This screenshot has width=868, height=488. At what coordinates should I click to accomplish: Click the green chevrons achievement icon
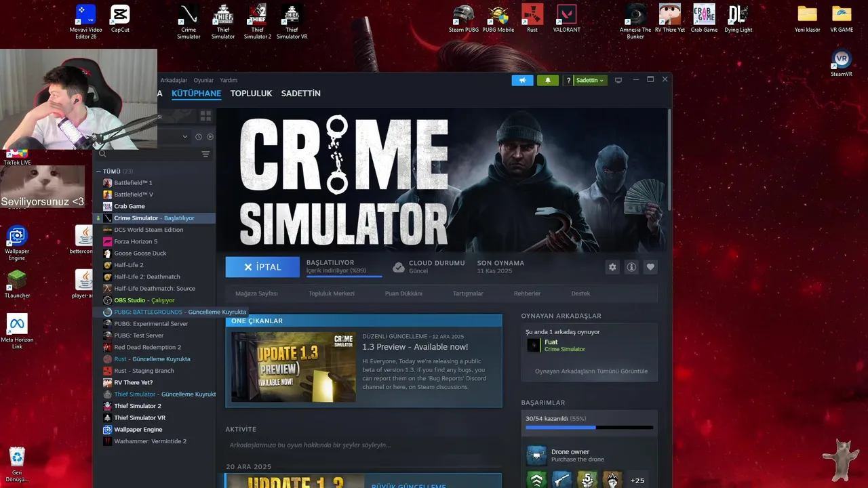pyautogui.click(x=536, y=481)
